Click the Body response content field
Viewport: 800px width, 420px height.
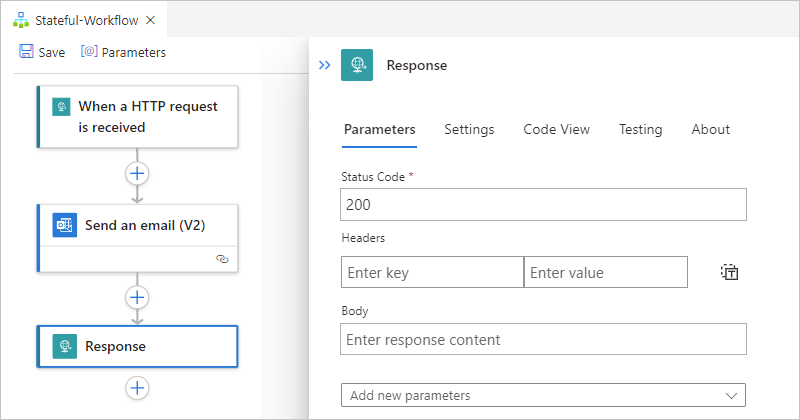(543, 339)
